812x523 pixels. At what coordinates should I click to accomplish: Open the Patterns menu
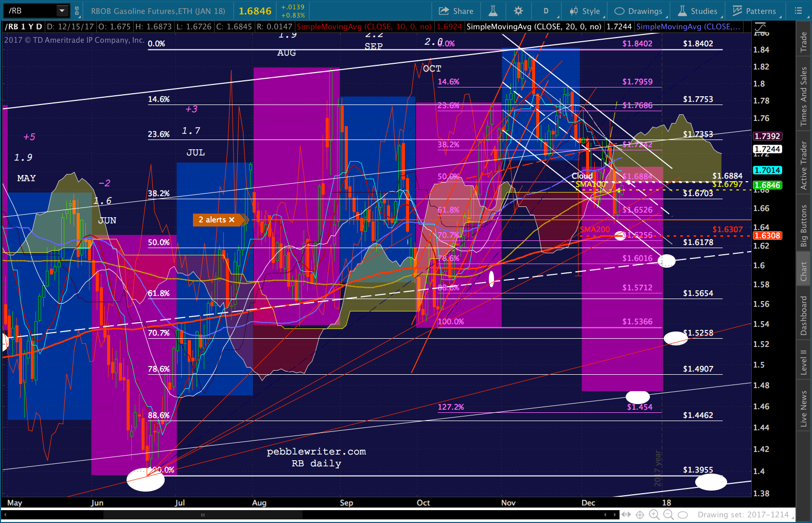[x=754, y=11]
